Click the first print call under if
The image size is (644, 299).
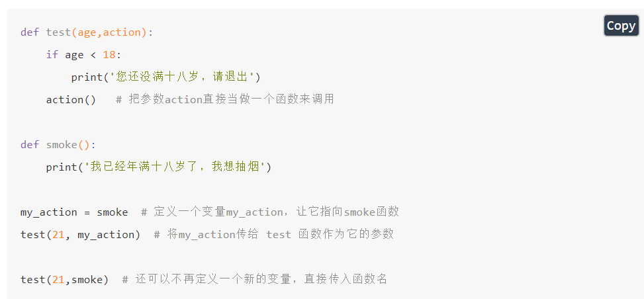tap(166, 77)
